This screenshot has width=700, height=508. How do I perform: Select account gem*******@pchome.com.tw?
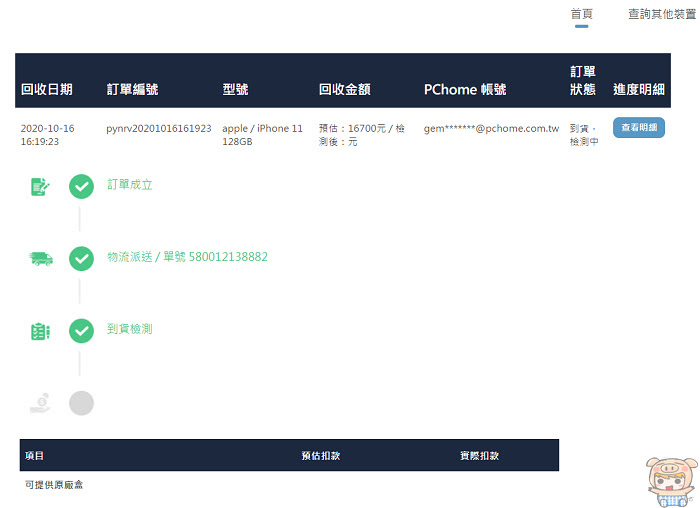click(x=491, y=129)
